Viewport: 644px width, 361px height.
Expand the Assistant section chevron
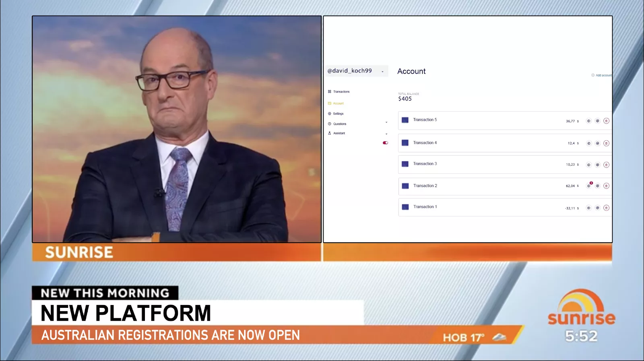(x=386, y=134)
